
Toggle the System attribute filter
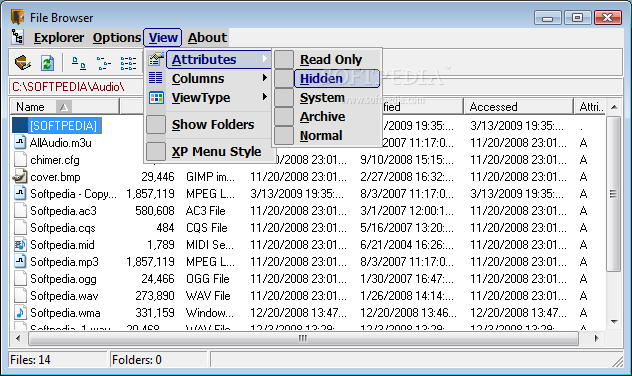coord(327,98)
